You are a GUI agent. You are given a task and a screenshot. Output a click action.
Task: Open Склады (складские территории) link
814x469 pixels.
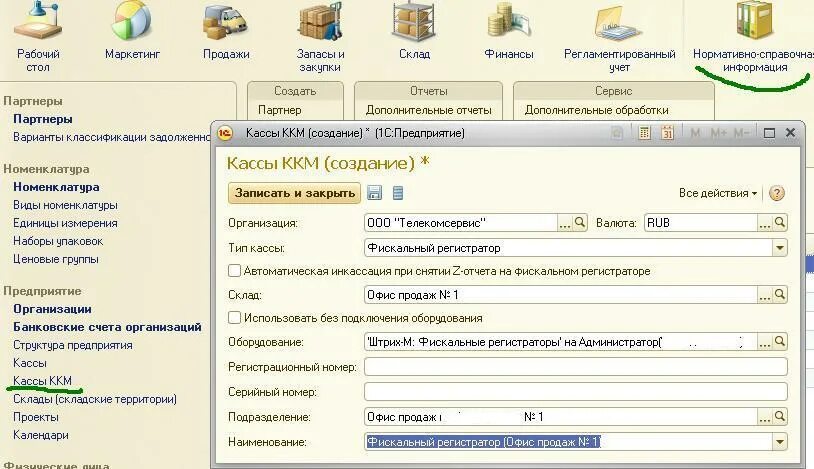95,399
